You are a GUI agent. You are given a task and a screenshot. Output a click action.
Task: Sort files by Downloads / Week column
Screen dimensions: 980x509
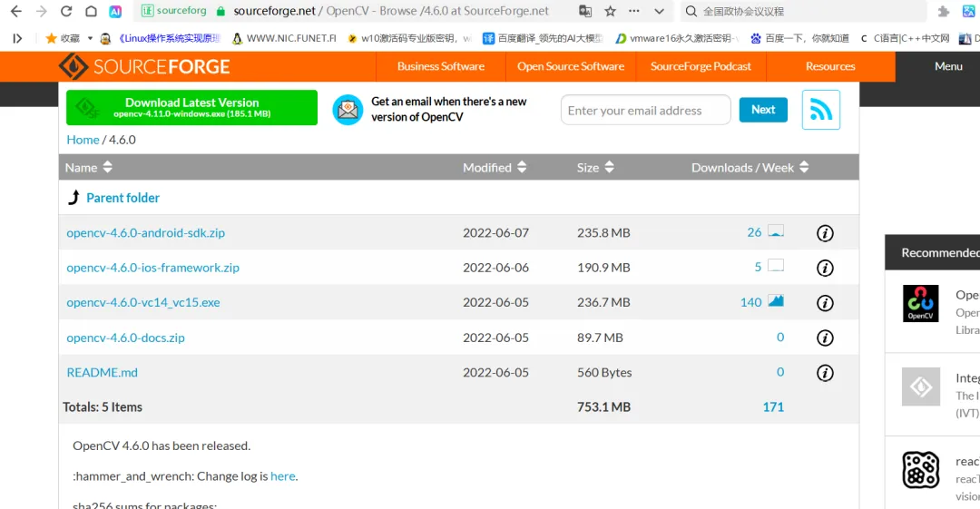point(750,168)
